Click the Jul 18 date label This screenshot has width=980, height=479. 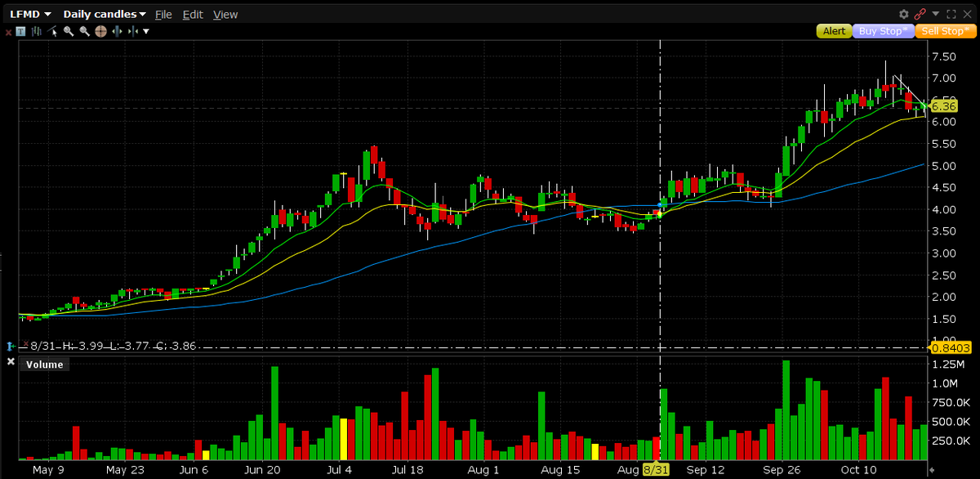[407, 470]
